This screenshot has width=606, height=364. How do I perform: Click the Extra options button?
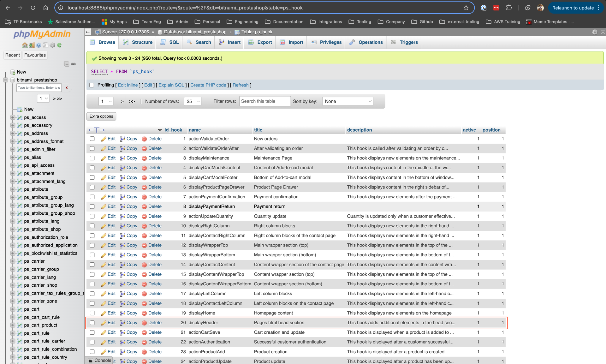101,116
